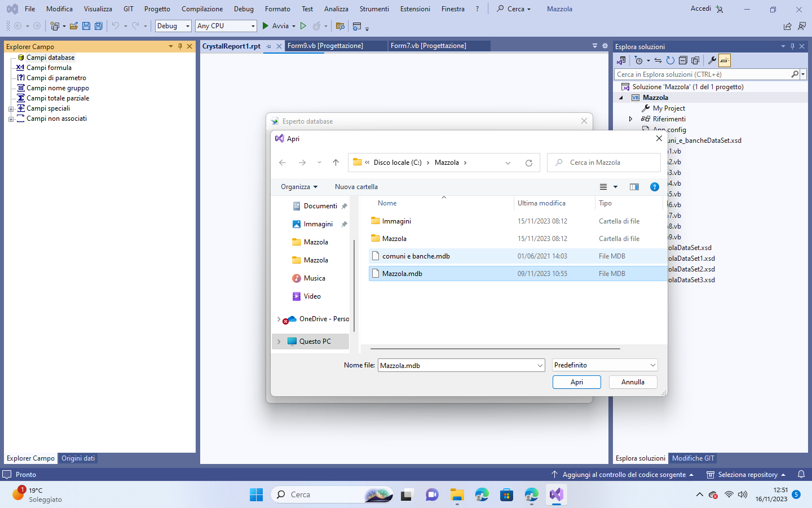The height and width of the screenshot is (508, 812).
Task: Click Aggiungi al controllo del codice sorgente
Action: (623, 475)
